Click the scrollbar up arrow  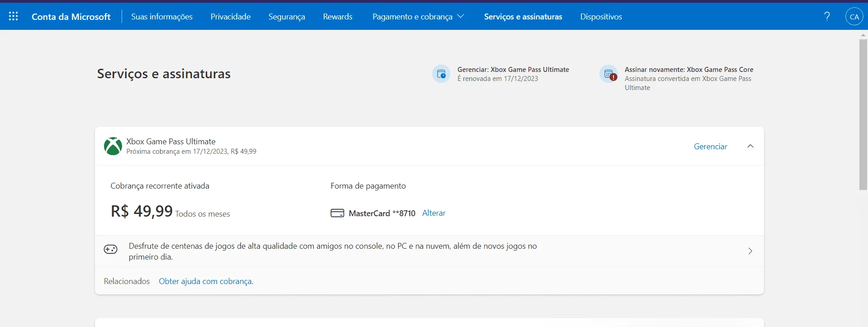(863, 35)
